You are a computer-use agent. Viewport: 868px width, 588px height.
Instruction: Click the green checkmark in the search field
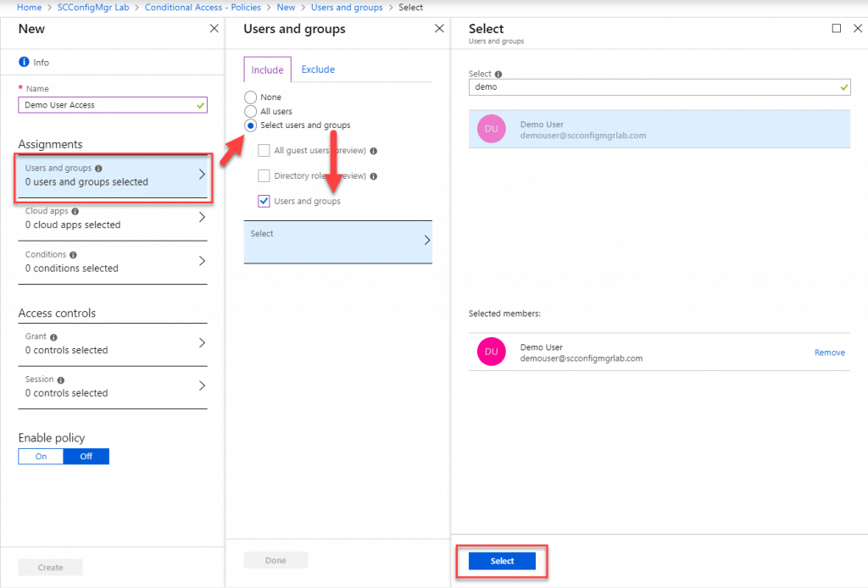[842, 86]
